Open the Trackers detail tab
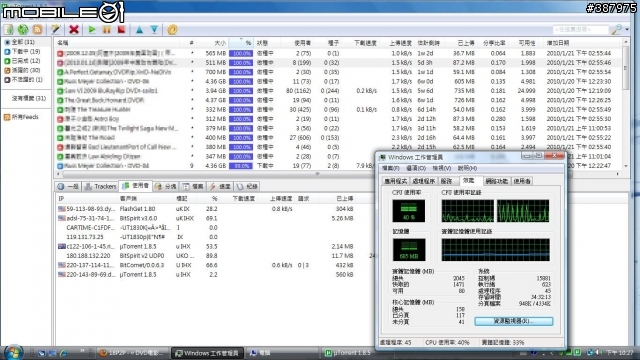Screen dimensions: 640x360 (x=100, y=187)
